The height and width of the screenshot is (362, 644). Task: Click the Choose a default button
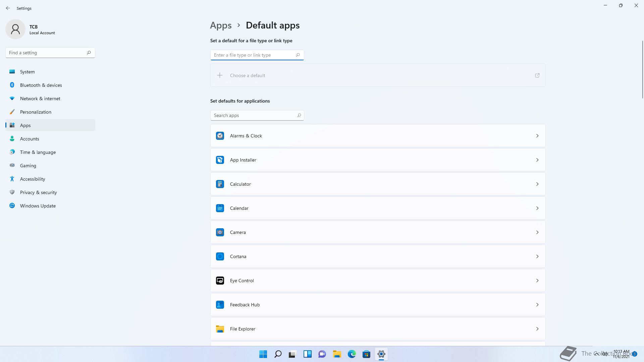pos(378,75)
